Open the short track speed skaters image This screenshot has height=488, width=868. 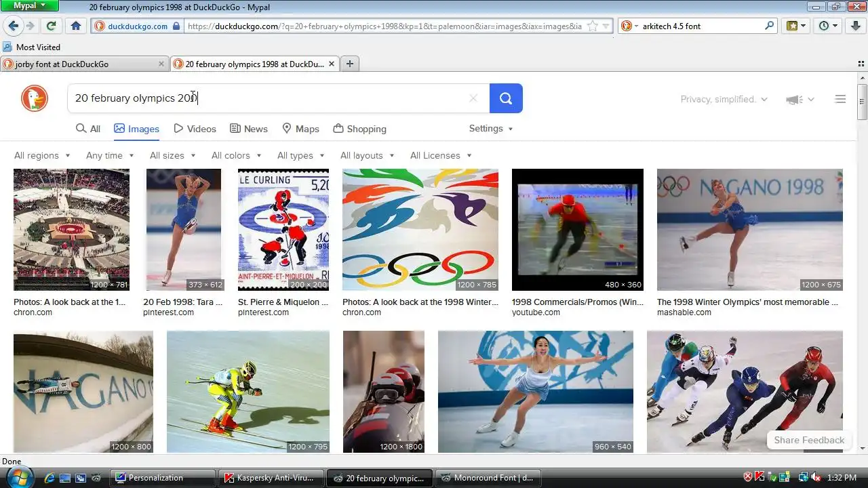tap(745, 392)
